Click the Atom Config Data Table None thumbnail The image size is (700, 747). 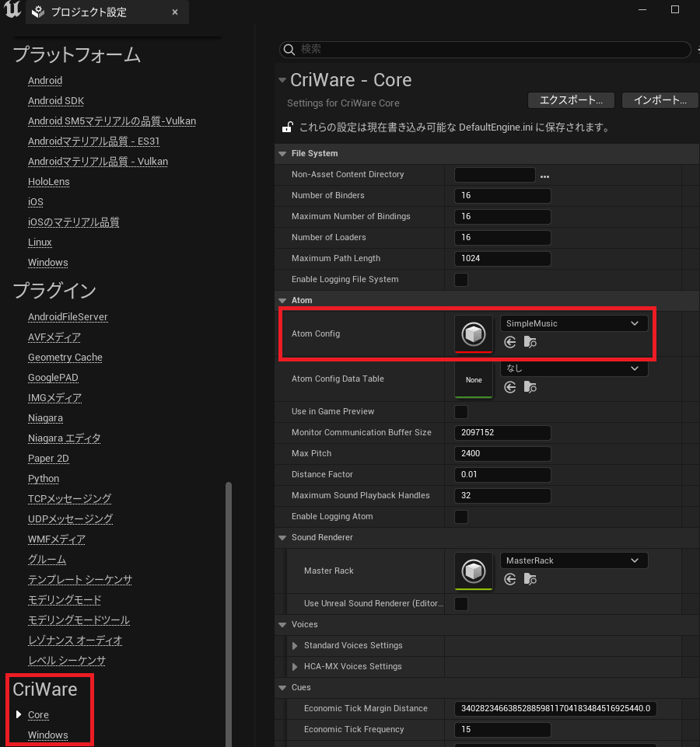pos(474,379)
